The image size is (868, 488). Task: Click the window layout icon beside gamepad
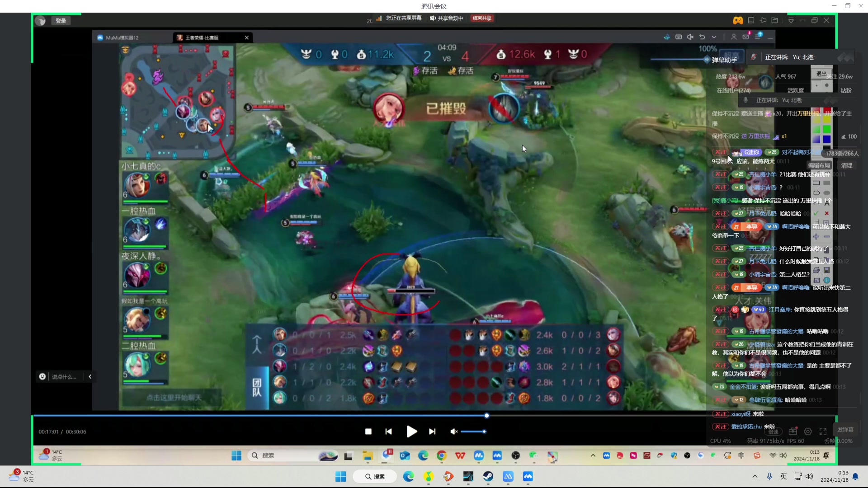click(x=751, y=20)
